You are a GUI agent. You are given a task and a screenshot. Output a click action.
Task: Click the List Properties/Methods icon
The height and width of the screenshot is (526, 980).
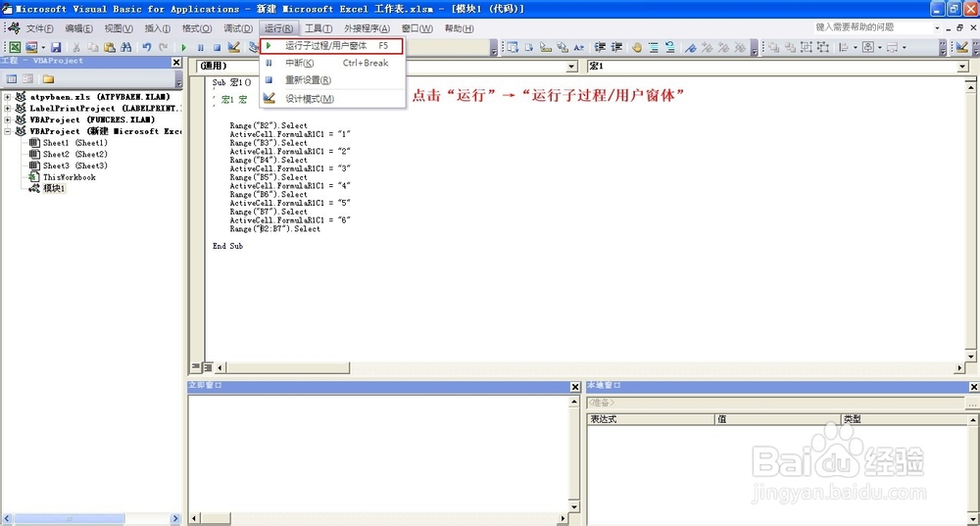coord(513,47)
